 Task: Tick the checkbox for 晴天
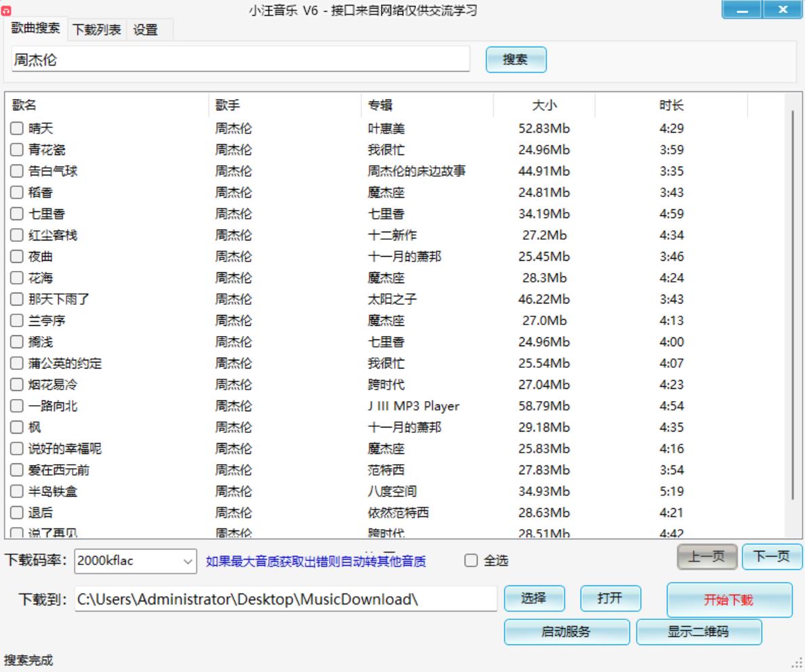point(17,128)
